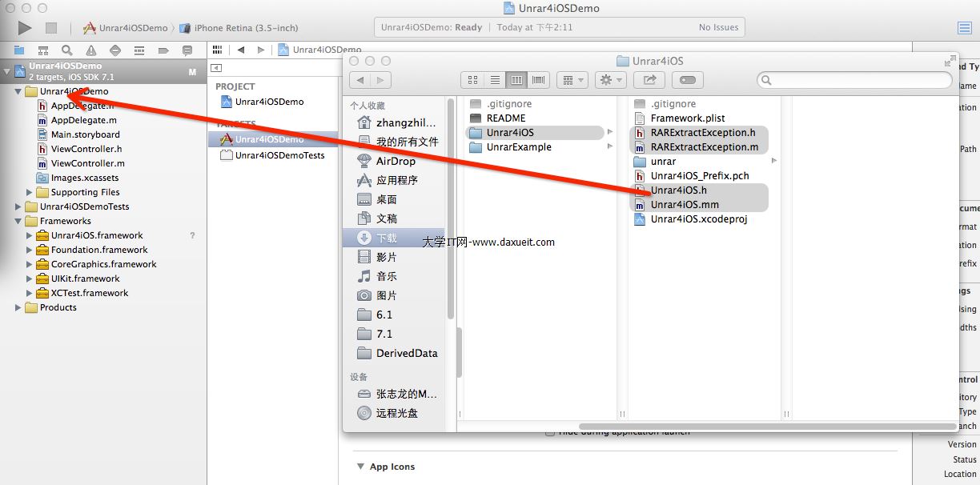Open the Debug navigator icon
Image resolution: width=980 pixels, height=485 pixels.
click(x=139, y=50)
